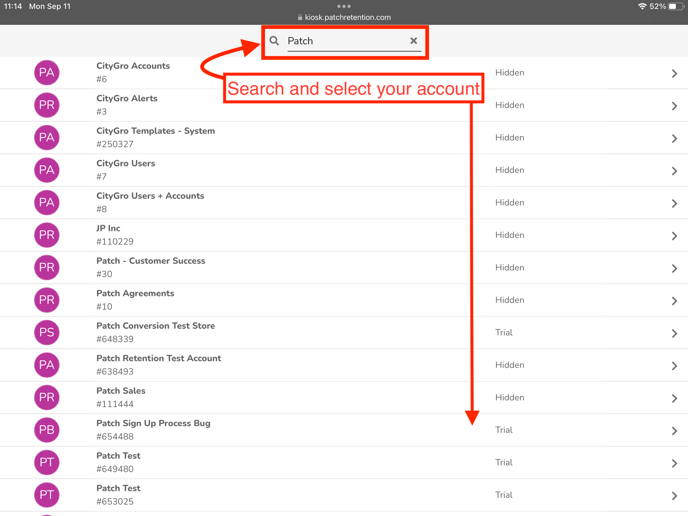Open chevron for CityGro Templates - System

click(674, 138)
